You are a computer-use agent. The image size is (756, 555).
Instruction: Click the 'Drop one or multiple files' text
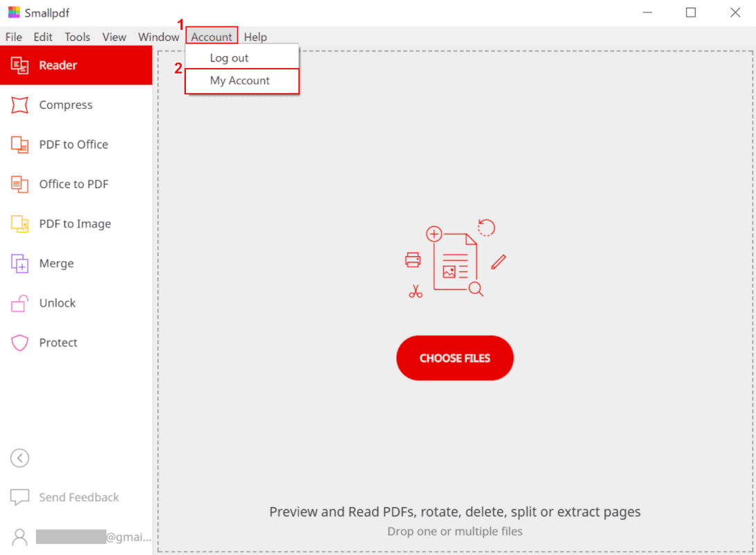coord(455,531)
